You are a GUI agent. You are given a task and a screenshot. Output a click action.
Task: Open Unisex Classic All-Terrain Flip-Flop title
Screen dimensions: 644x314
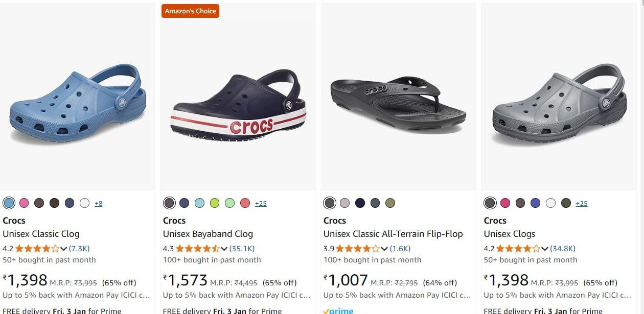tap(393, 234)
